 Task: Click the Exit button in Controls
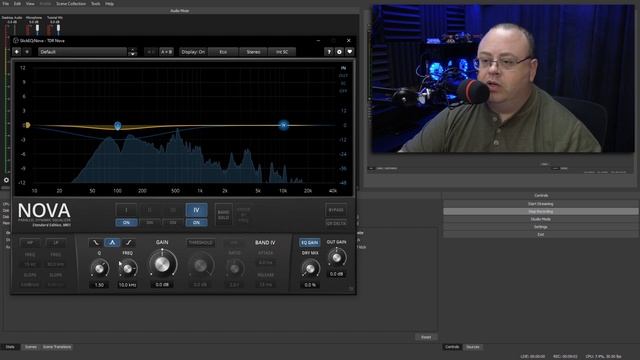click(541, 235)
